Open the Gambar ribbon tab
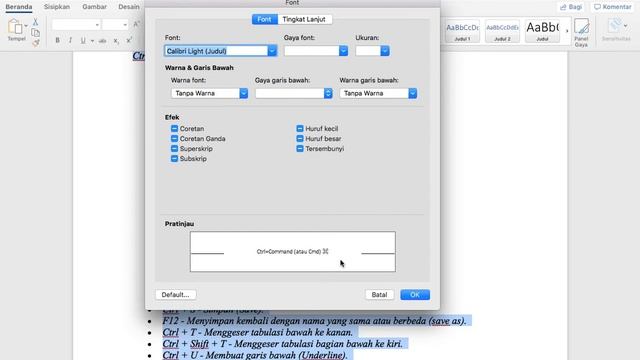The width and height of the screenshot is (640, 360). [x=94, y=7]
